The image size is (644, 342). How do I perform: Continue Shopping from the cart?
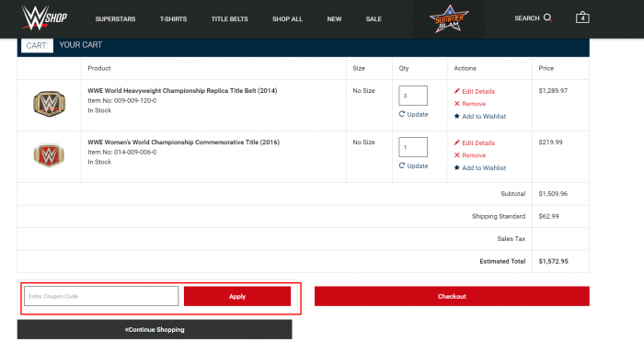[x=155, y=329]
